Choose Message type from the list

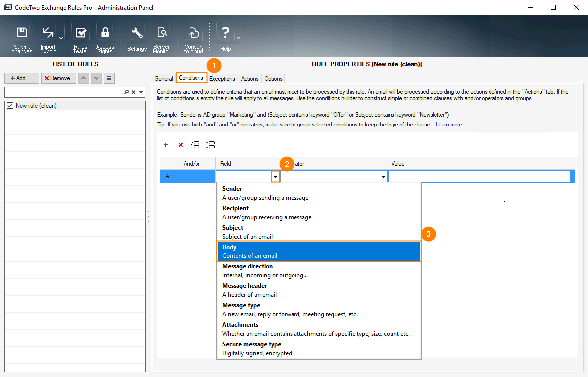click(319, 310)
